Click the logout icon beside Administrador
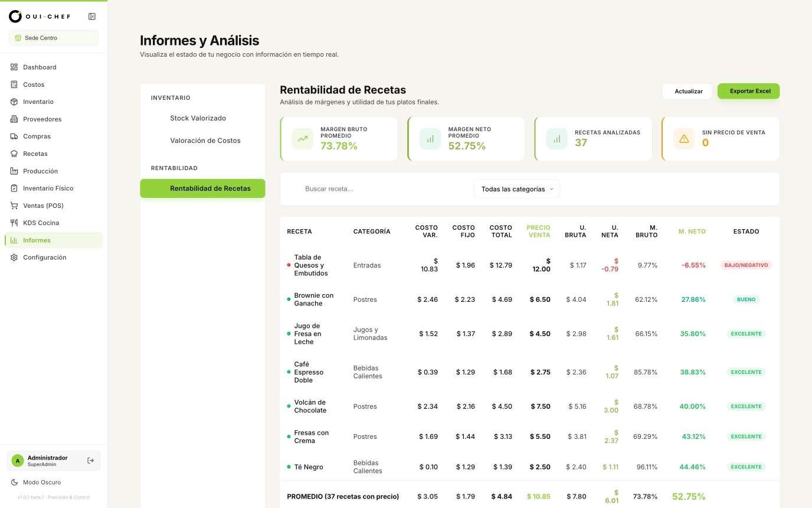 (x=90, y=461)
